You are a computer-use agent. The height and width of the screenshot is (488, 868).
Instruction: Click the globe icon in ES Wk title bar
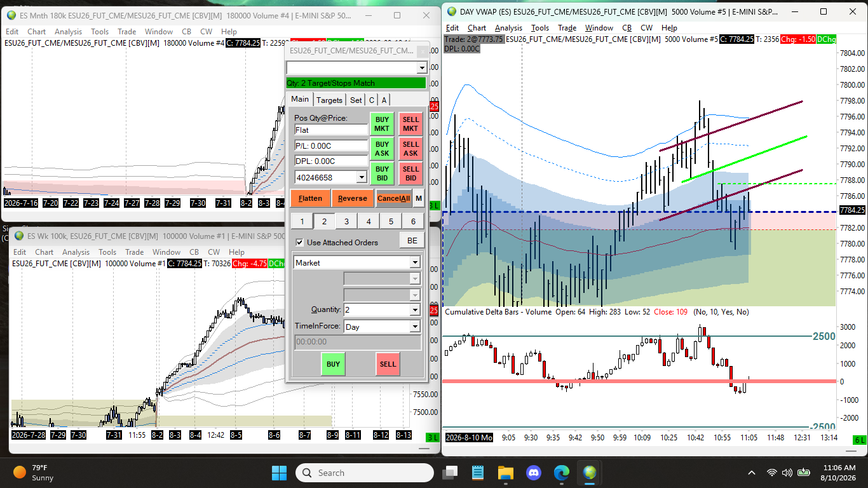point(19,236)
